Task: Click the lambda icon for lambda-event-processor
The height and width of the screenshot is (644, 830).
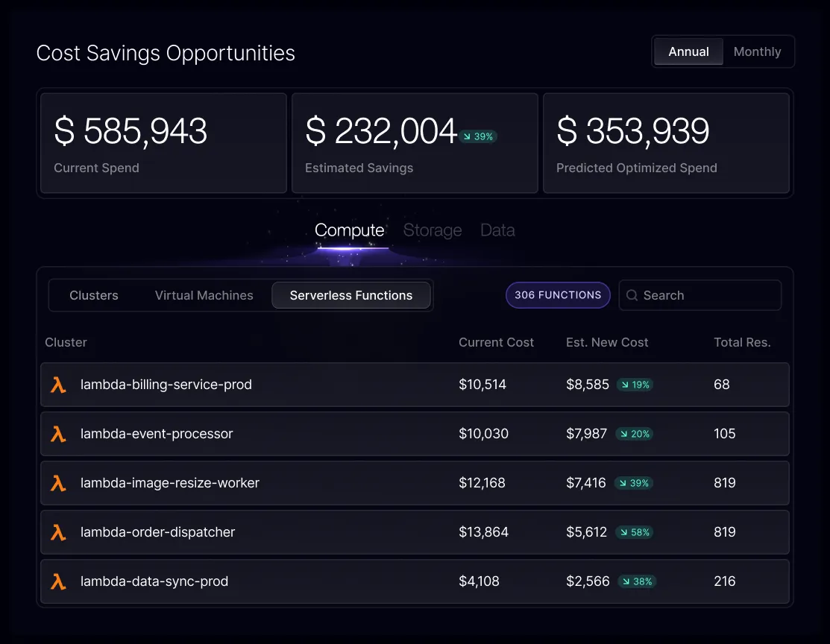Action: [x=58, y=434]
